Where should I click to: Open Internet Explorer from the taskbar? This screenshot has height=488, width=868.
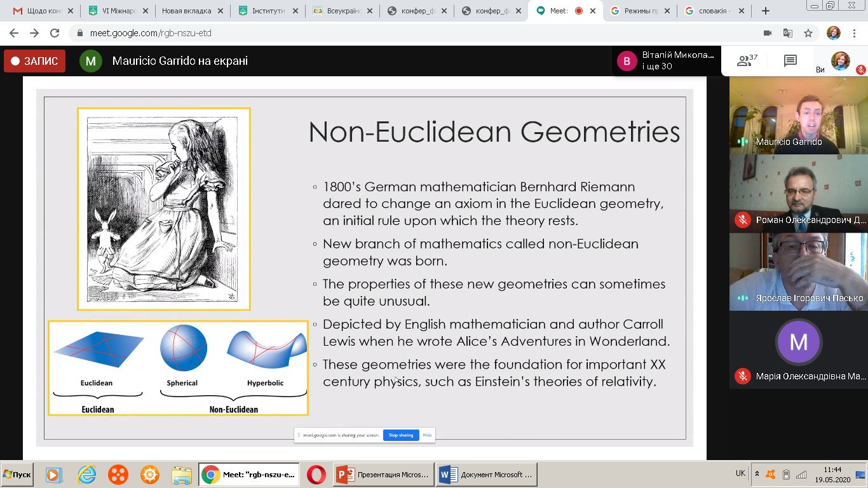click(86, 475)
